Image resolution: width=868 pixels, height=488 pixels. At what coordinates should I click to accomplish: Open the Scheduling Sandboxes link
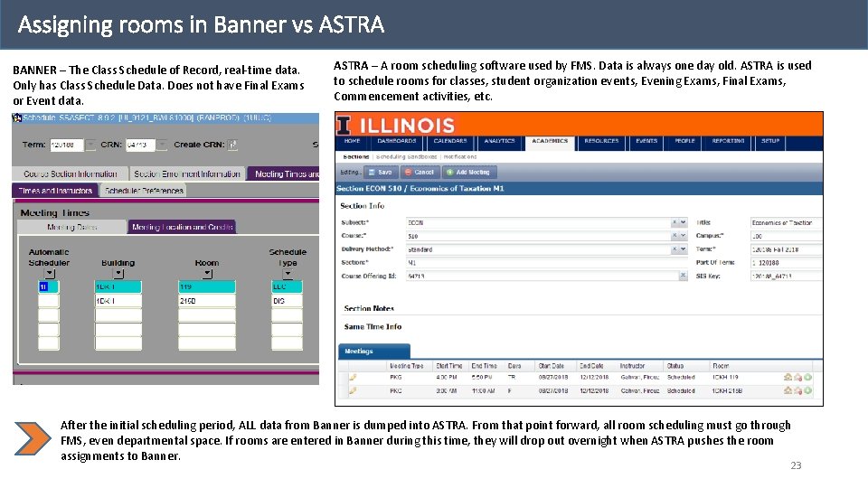[x=406, y=156]
